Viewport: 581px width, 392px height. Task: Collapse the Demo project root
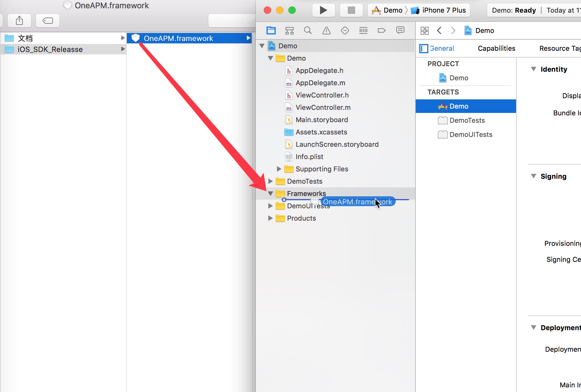262,46
